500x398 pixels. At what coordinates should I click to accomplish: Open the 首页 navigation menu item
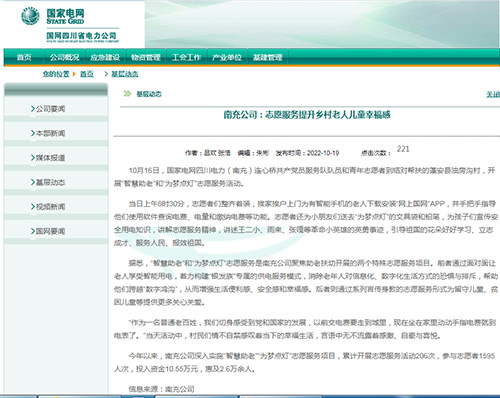24,57
